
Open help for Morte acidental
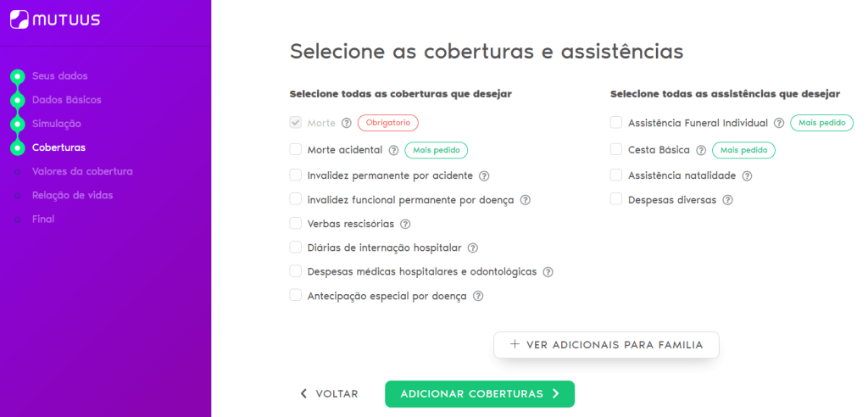click(x=393, y=150)
